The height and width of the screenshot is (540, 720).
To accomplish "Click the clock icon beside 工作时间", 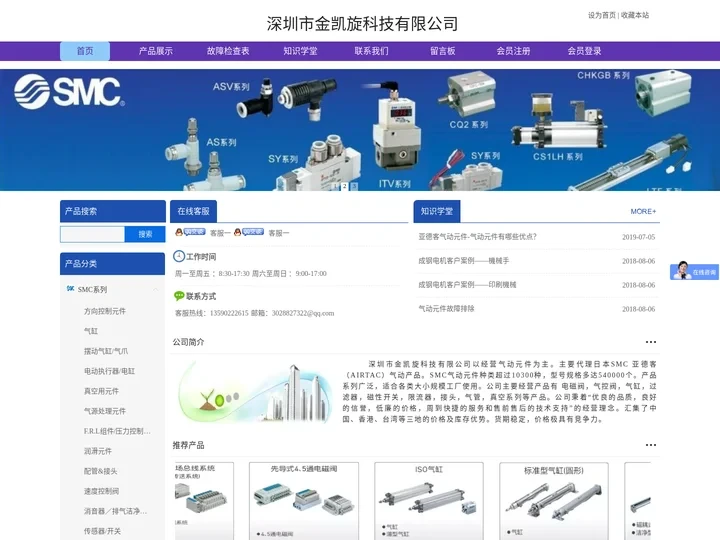I will [x=179, y=256].
